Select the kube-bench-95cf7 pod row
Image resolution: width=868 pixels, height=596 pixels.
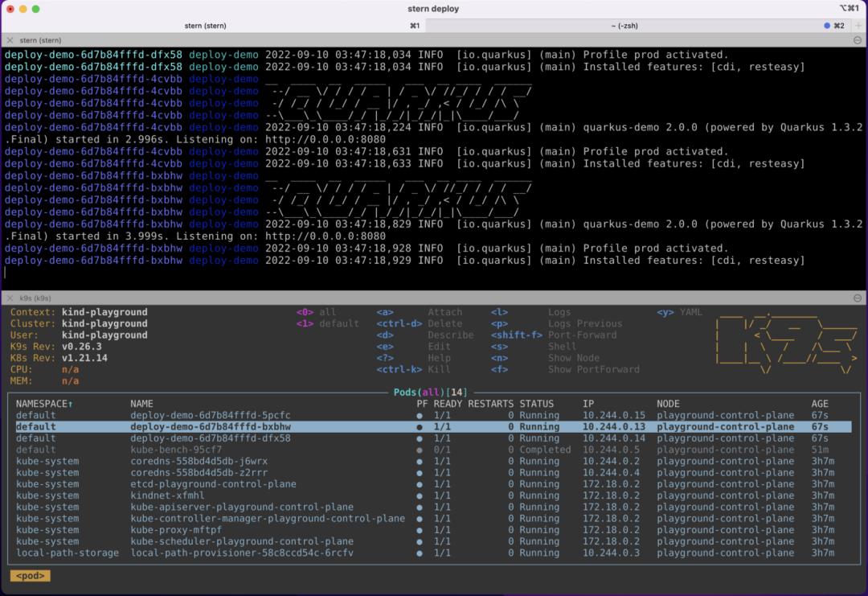click(433, 450)
